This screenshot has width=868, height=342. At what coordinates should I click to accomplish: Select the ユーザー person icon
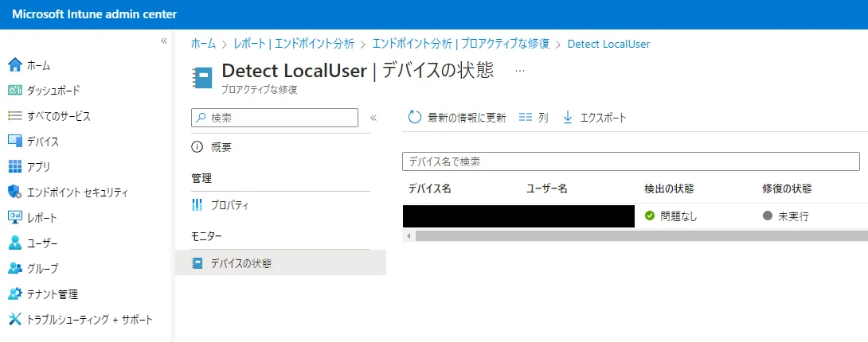click(x=15, y=243)
